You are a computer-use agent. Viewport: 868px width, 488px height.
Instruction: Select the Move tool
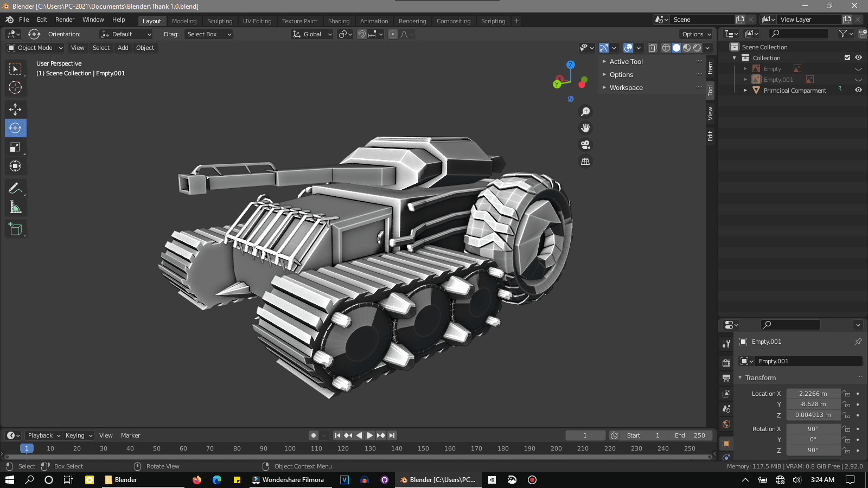[15, 110]
